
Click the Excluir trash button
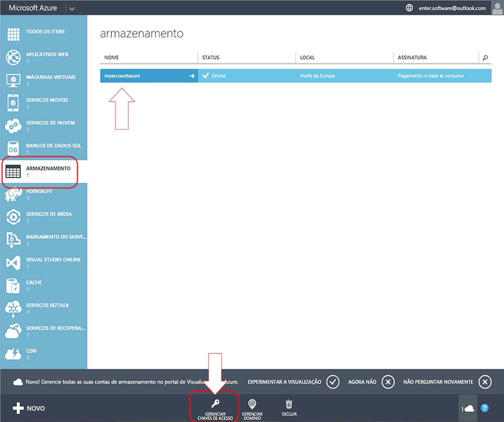[x=289, y=408]
